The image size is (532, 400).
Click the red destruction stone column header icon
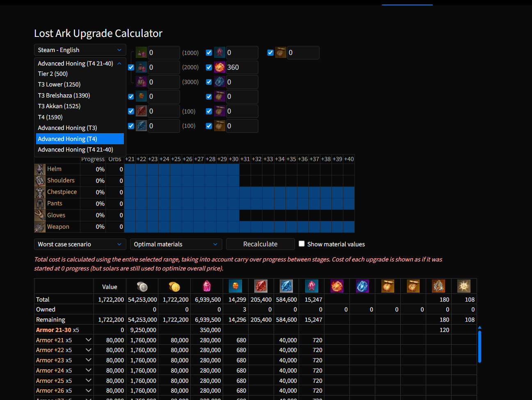point(261,286)
